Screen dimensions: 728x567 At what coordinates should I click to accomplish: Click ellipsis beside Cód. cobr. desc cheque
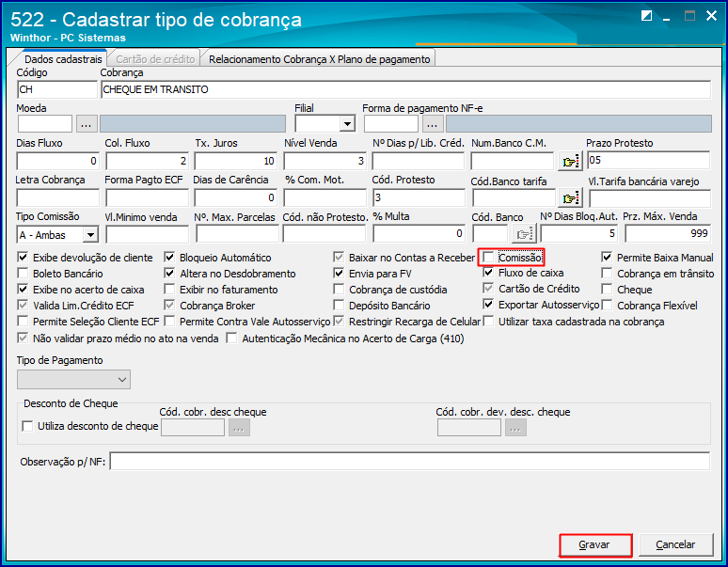point(239,428)
